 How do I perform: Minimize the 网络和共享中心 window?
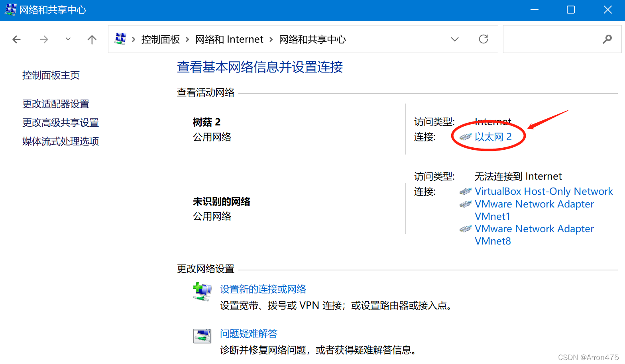point(535,10)
